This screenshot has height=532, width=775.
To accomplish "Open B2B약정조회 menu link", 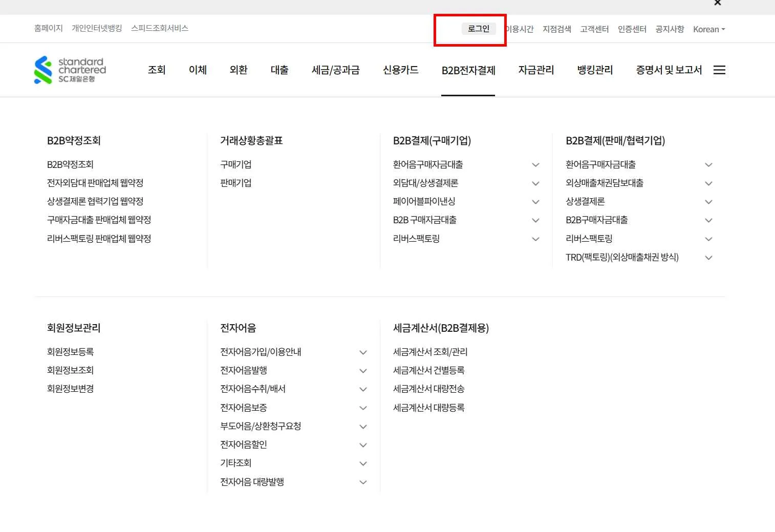I will pos(70,165).
